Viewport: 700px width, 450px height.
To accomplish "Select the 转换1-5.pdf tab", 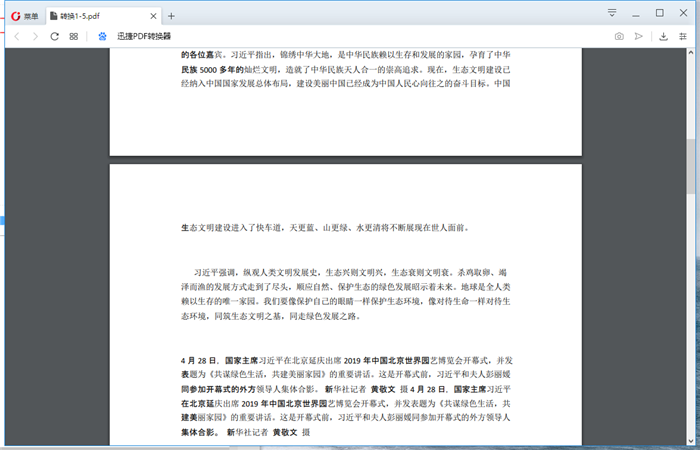I will tap(104, 16).
